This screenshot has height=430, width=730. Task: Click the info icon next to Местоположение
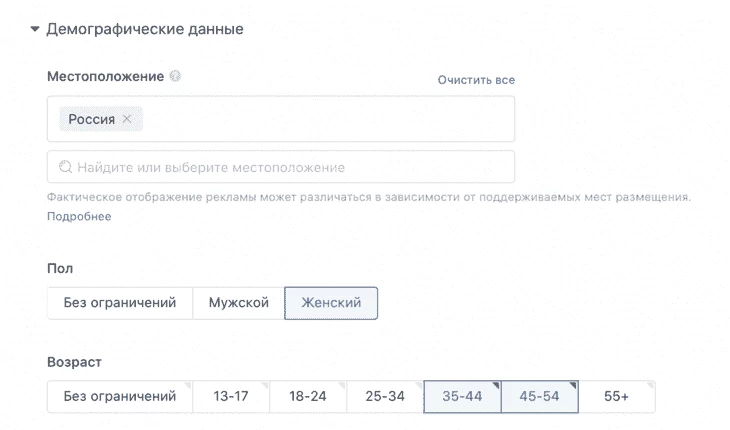175,76
